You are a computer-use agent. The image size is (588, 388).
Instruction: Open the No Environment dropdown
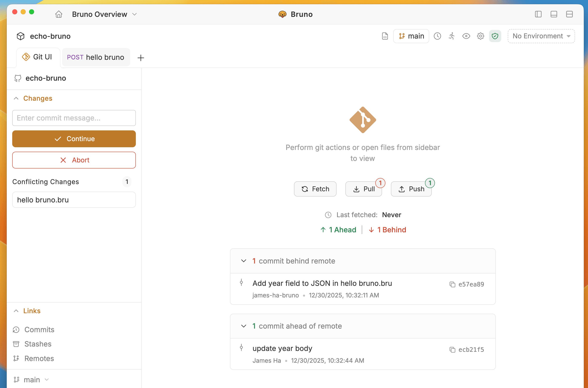tap(541, 36)
